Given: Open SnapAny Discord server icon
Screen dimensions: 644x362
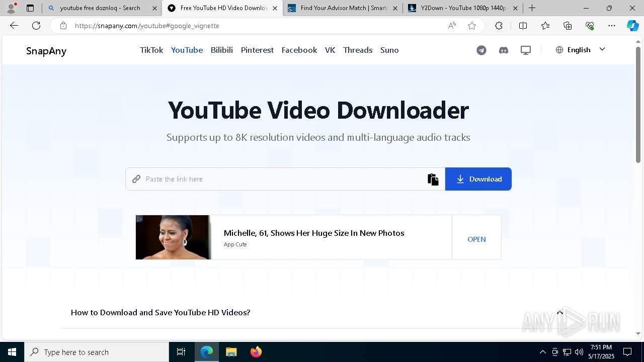Looking at the screenshot, I should (504, 50).
